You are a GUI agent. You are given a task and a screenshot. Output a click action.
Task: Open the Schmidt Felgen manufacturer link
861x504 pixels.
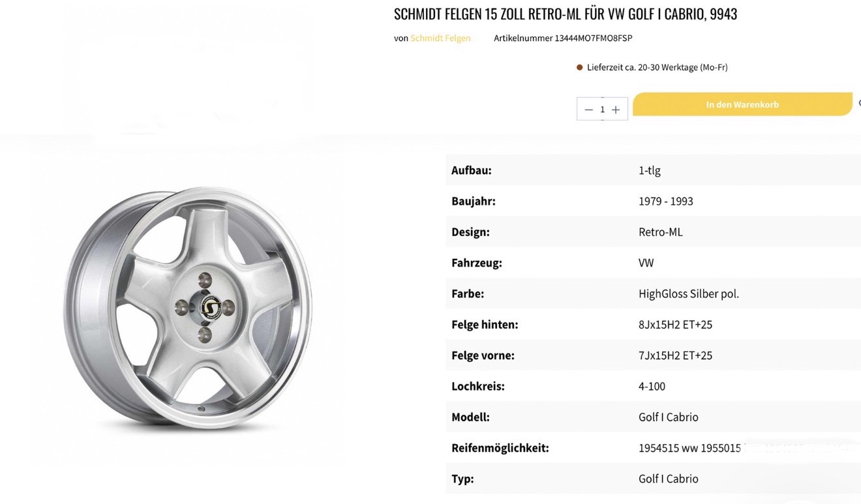tap(440, 38)
